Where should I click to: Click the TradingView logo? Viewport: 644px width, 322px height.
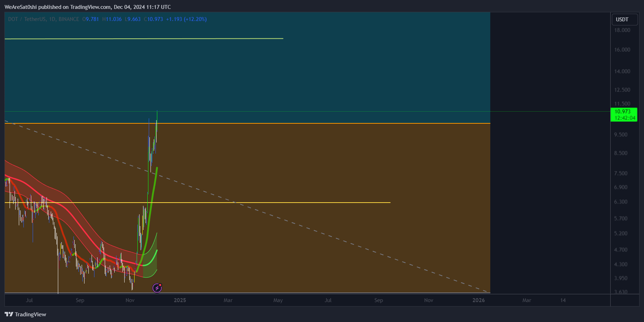point(25,314)
